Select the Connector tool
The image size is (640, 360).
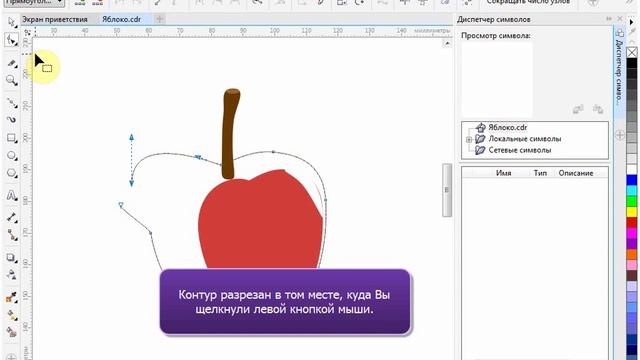[x=11, y=235]
